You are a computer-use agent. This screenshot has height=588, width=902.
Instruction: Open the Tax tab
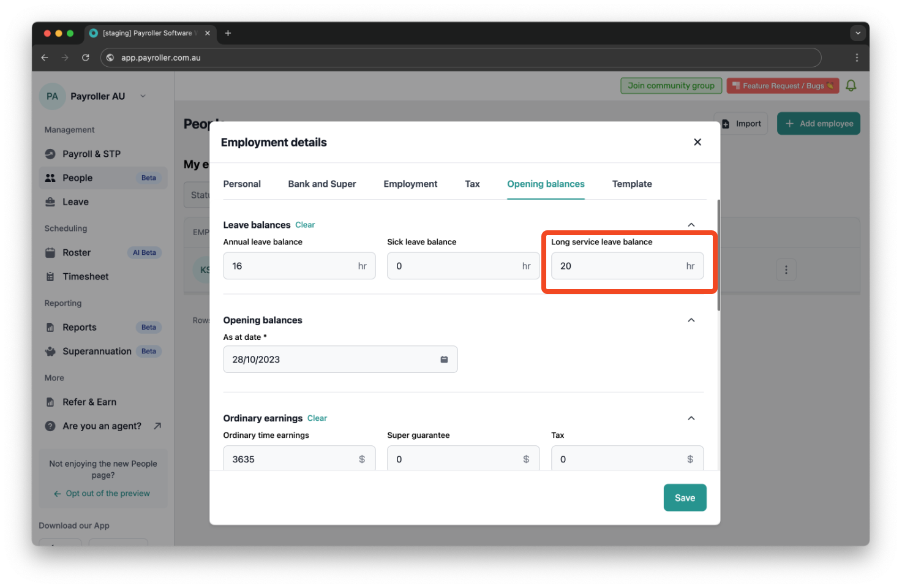pos(472,184)
